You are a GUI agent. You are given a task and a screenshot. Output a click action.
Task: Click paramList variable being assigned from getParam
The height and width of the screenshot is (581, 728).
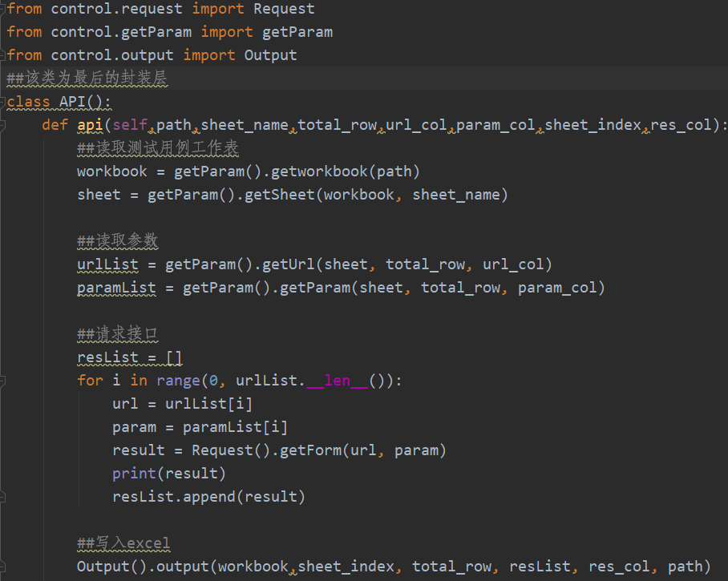116,288
